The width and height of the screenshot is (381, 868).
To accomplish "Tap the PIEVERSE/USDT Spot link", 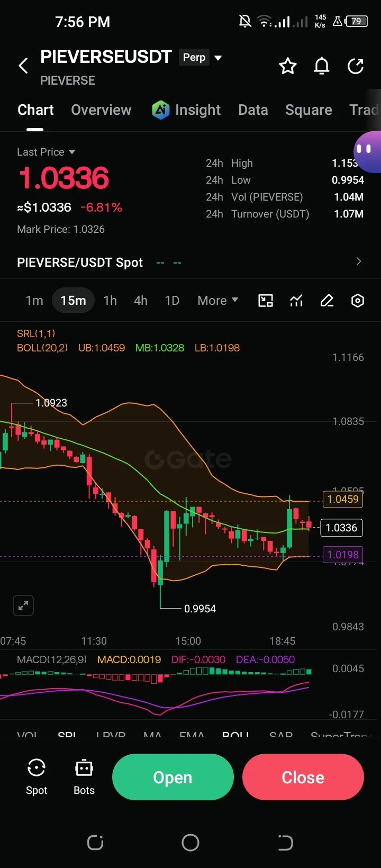I will (x=80, y=263).
